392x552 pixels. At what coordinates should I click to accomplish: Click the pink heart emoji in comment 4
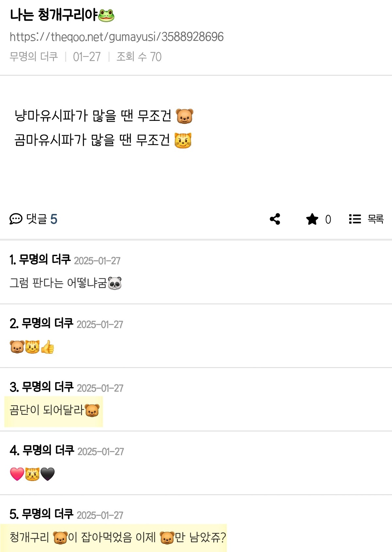tap(17, 474)
